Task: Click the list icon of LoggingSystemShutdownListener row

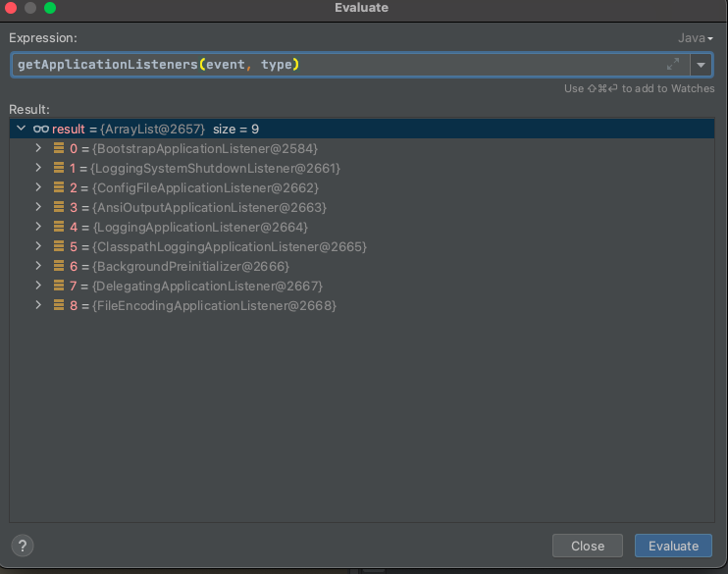Action: 59,168
